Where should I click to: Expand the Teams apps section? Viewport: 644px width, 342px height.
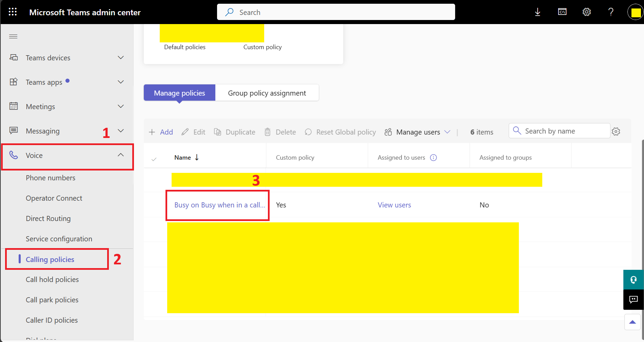[121, 82]
